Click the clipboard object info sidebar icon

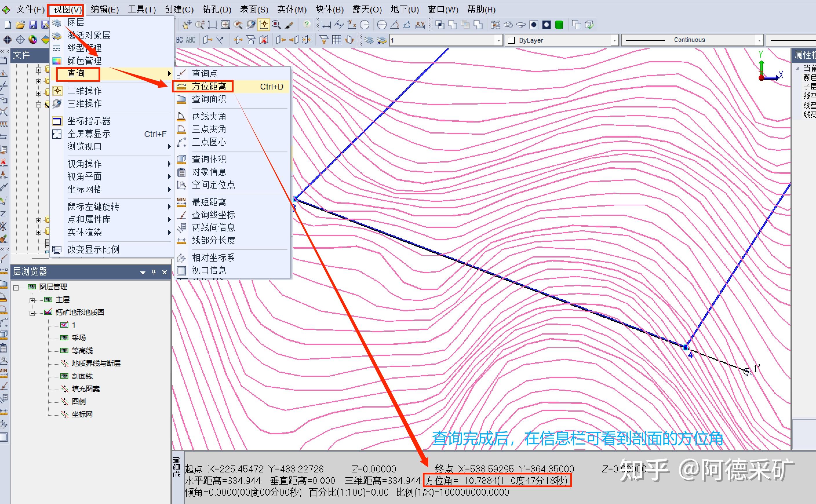click(4, 348)
